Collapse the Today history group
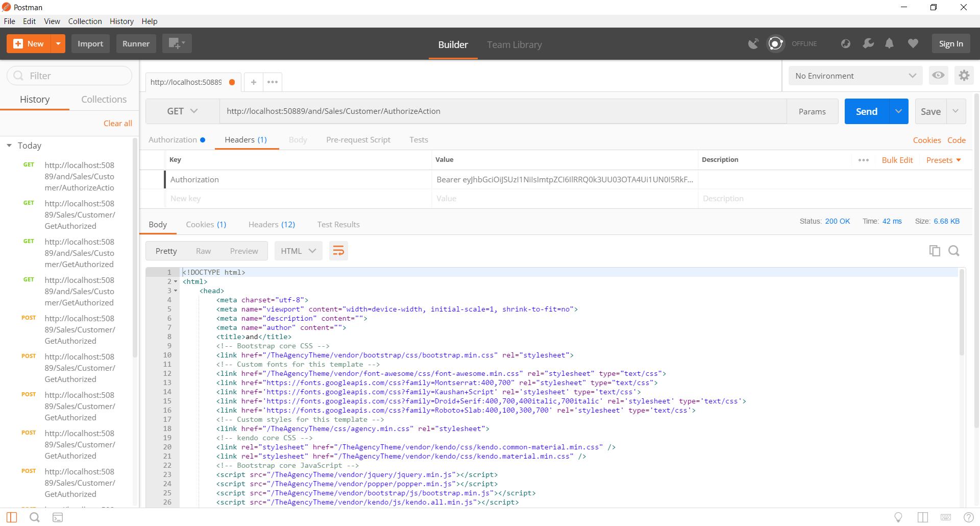 [x=9, y=145]
